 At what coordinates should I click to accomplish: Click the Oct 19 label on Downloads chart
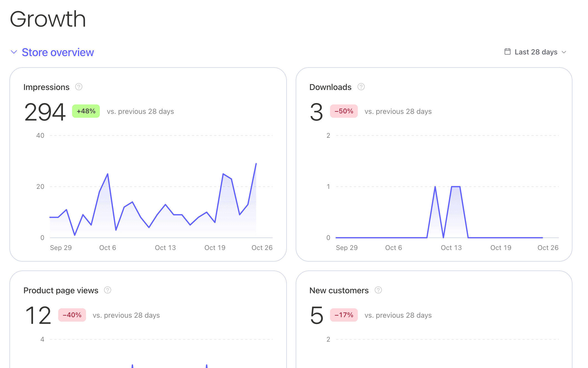(x=501, y=248)
